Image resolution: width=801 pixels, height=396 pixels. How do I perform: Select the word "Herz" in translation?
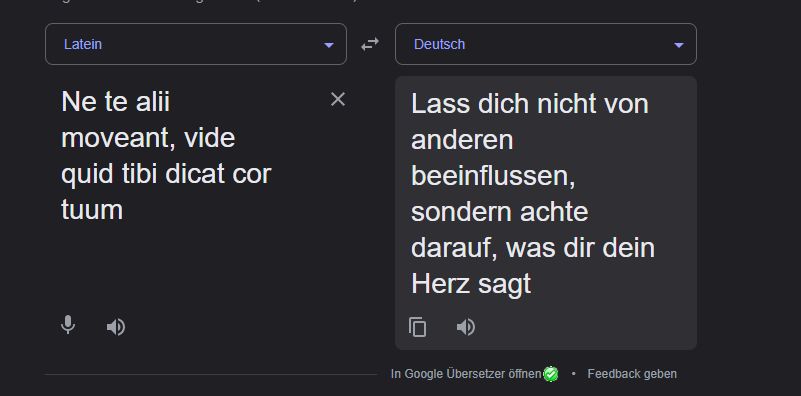tap(440, 284)
